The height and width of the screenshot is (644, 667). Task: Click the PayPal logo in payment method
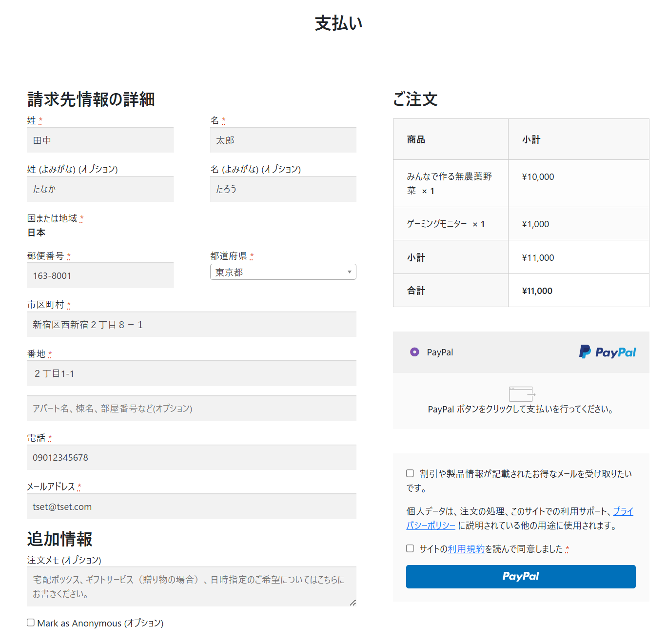point(607,352)
